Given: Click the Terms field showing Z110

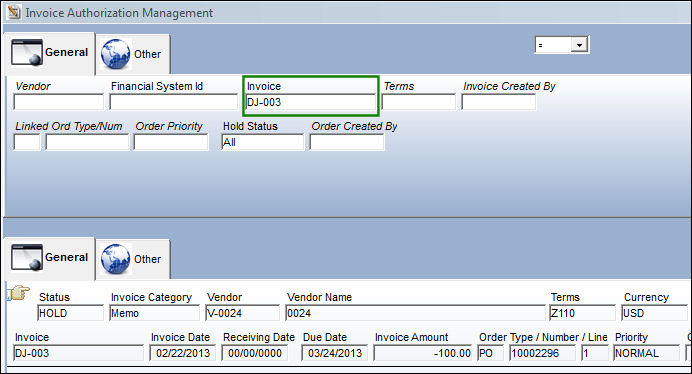Looking at the screenshot, I should click(x=582, y=313).
